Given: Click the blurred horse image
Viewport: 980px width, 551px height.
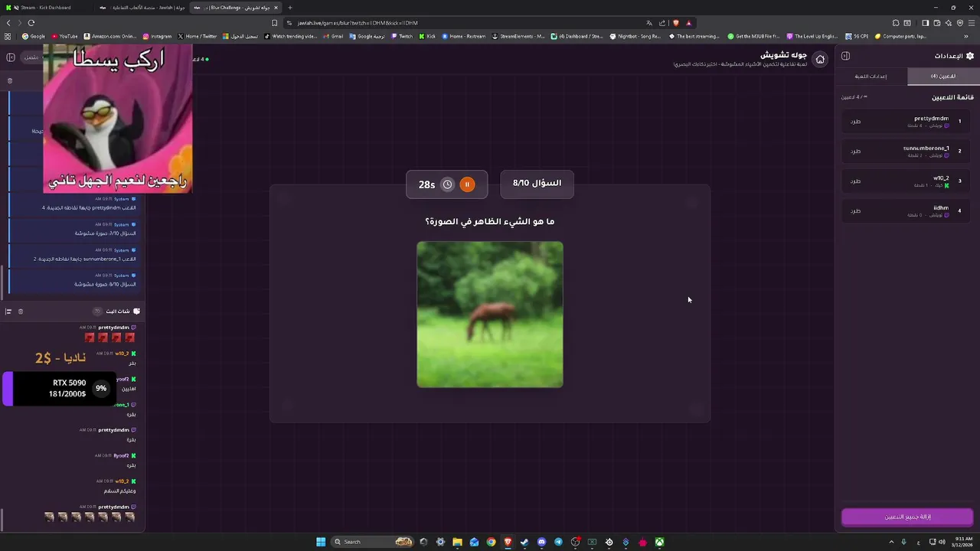Looking at the screenshot, I should click(490, 315).
